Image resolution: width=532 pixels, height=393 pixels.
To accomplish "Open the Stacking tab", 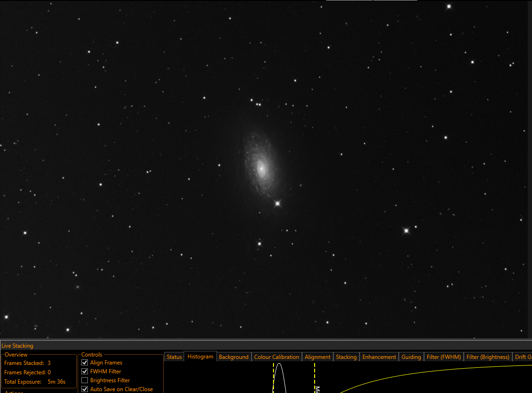I will [x=346, y=357].
